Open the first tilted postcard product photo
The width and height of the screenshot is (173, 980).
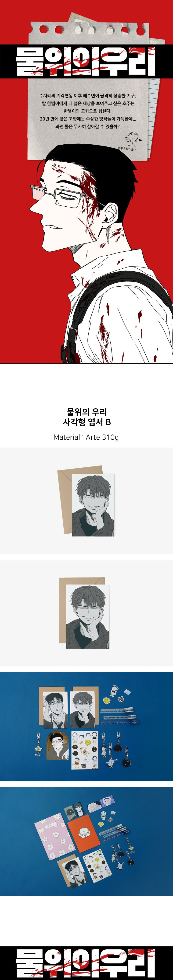tap(86, 501)
